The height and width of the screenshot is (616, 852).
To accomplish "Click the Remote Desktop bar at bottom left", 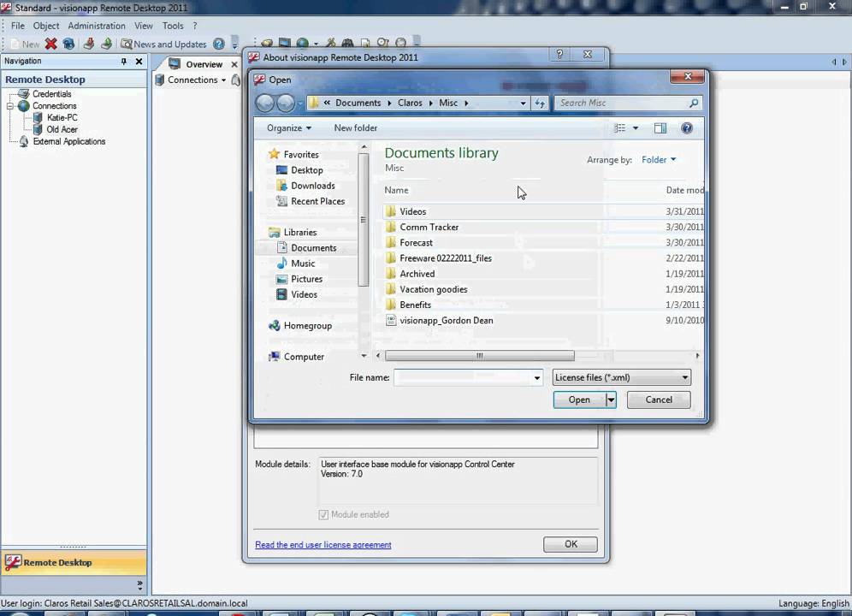I will tap(74, 562).
